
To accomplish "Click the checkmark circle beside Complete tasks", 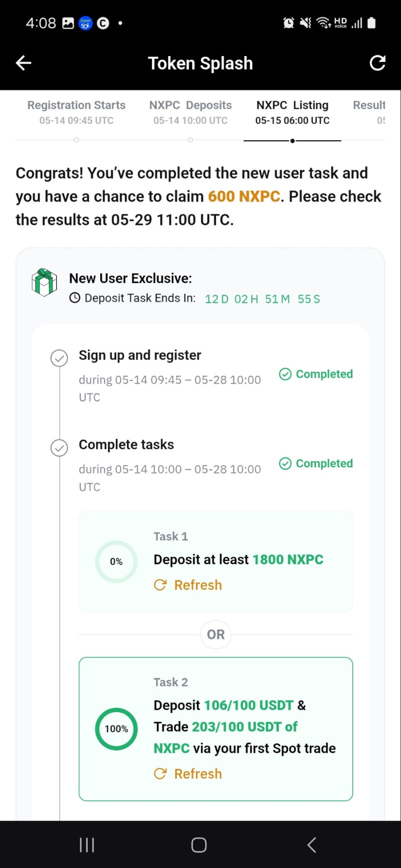I will (59, 448).
